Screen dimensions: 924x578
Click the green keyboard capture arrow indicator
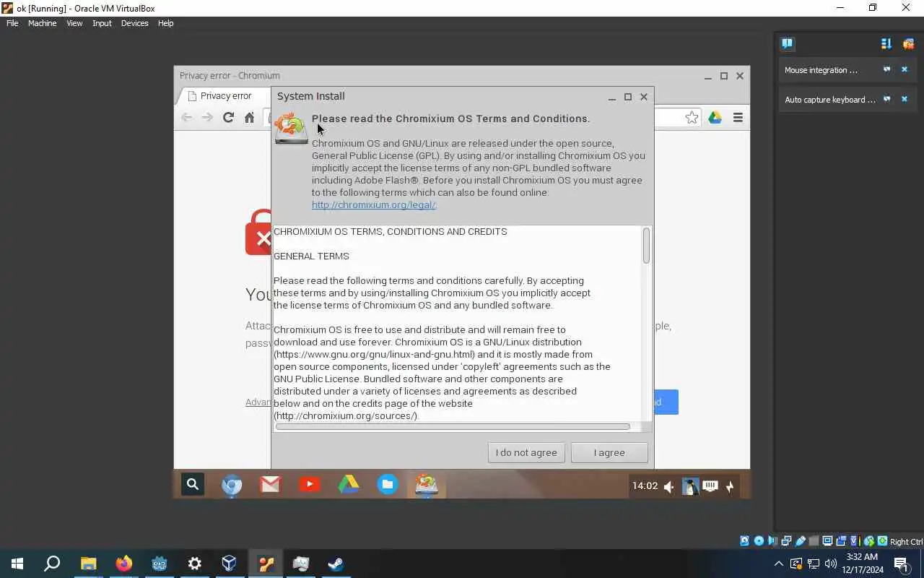click(882, 541)
